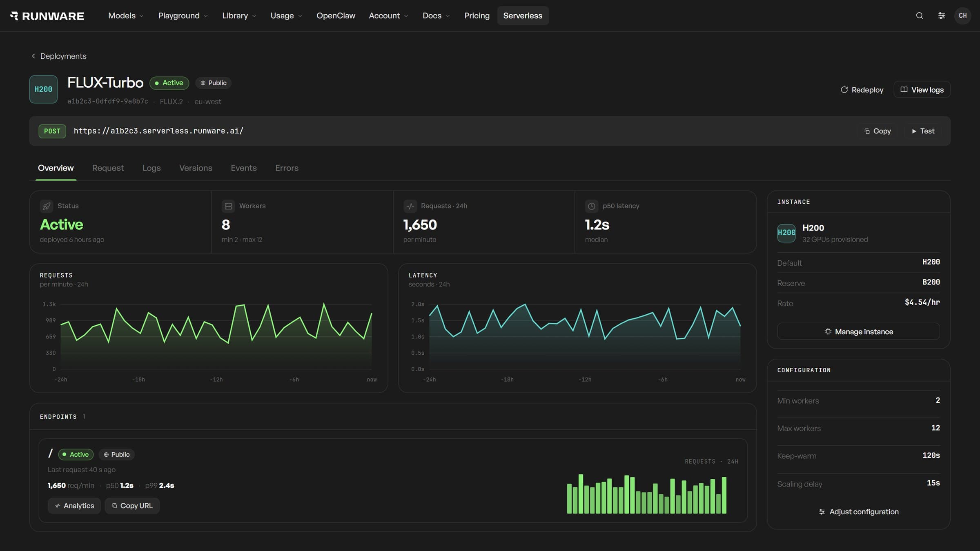Click the H200 badge beside FLUX-Turbo title
980x551 pixels.
[43, 89]
